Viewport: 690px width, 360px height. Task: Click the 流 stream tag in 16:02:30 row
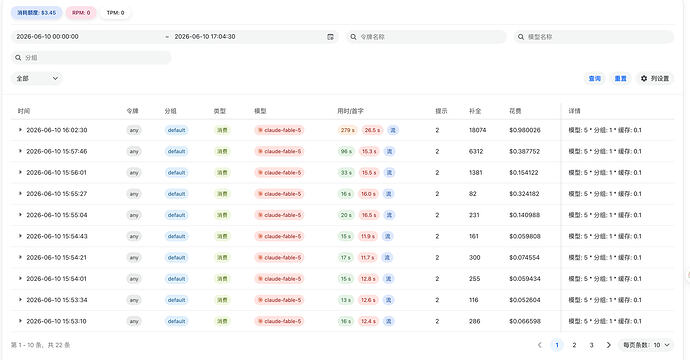click(x=393, y=130)
